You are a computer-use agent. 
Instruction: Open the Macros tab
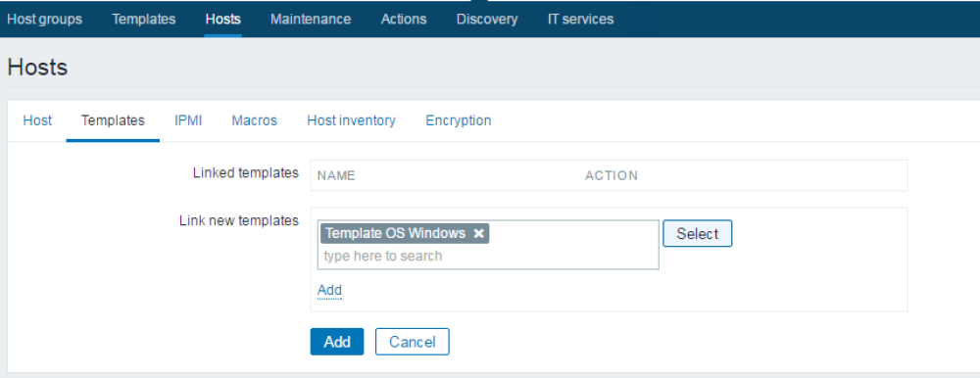255,119
